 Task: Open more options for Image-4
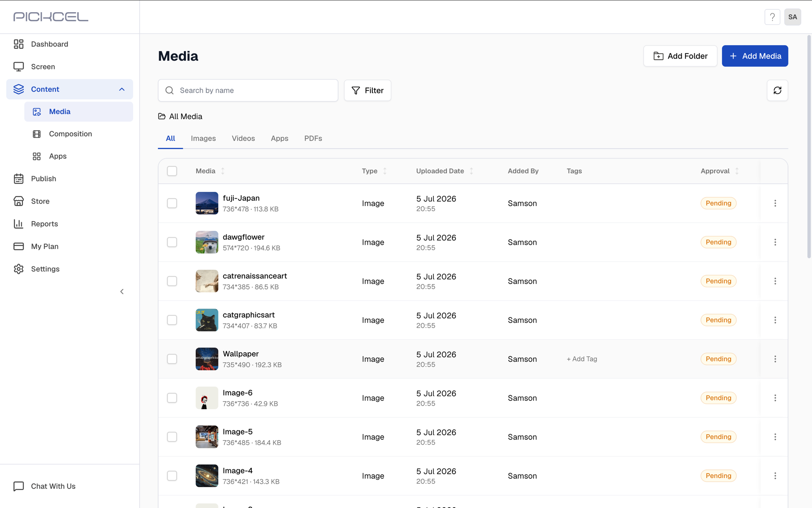click(775, 476)
